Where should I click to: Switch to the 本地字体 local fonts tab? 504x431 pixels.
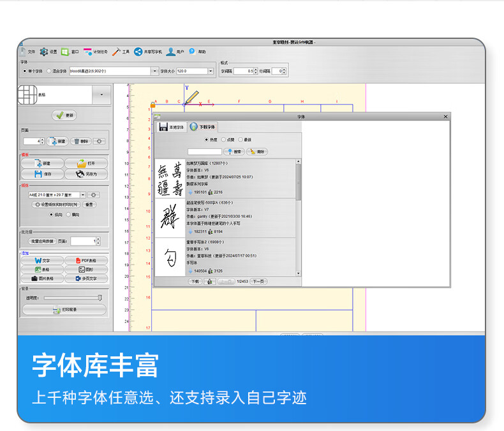172,127
